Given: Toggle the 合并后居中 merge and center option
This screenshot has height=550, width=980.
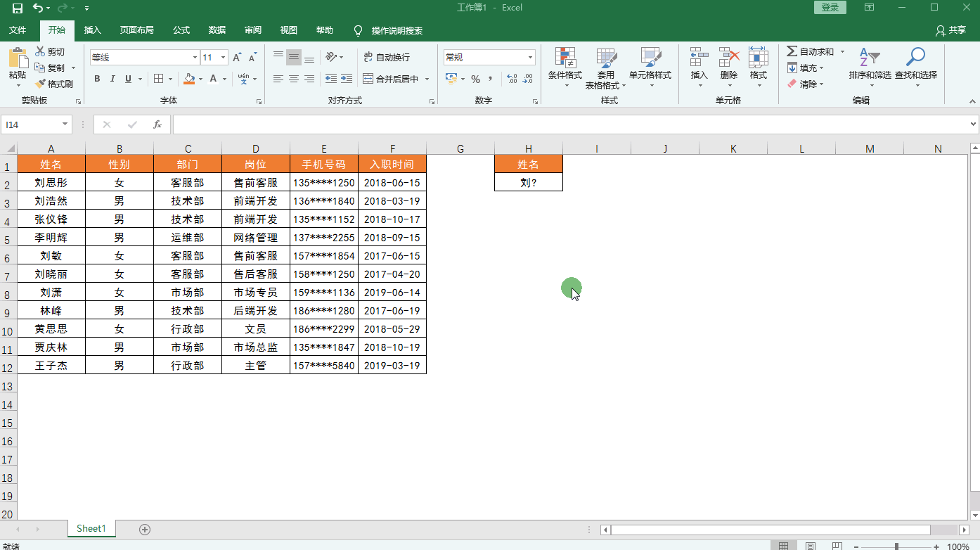Looking at the screenshot, I should tap(394, 79).
